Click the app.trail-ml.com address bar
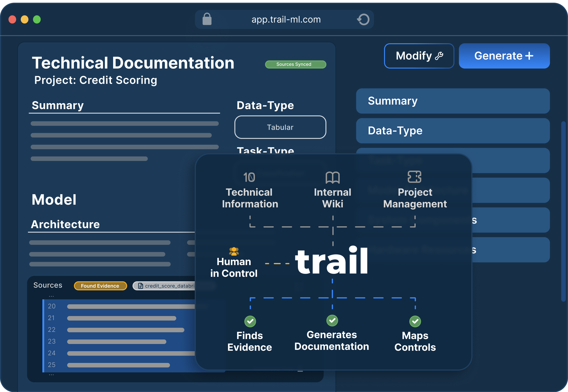The height and width of the screenshot is (392, 568). [284, 19]
